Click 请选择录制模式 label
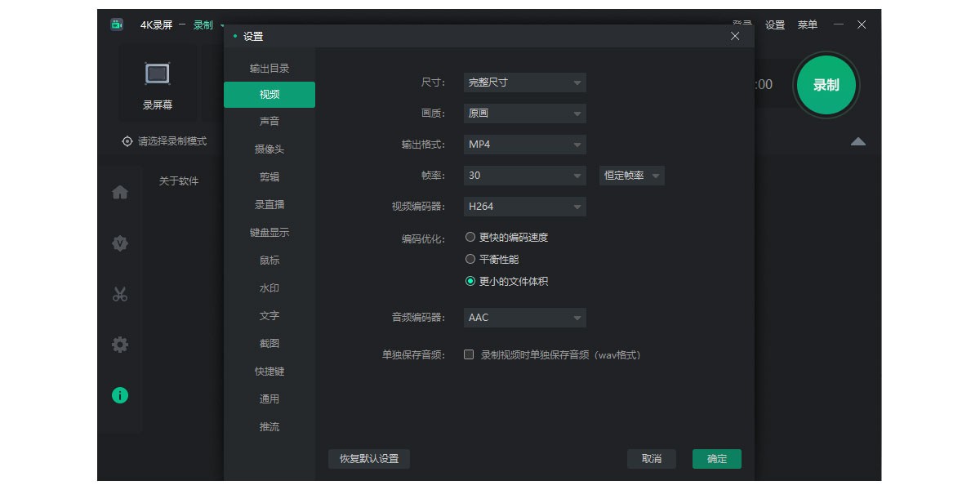980x490 pixels. tap(172, 141)
